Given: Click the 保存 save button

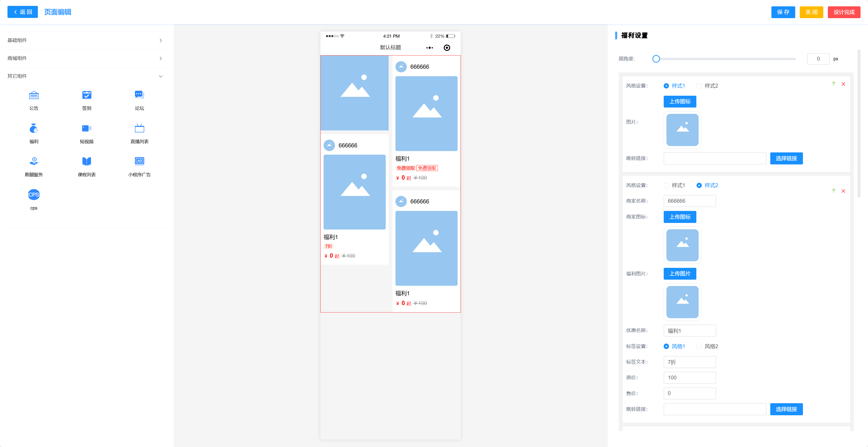Looking at the screenshot, I should point(783,12).
